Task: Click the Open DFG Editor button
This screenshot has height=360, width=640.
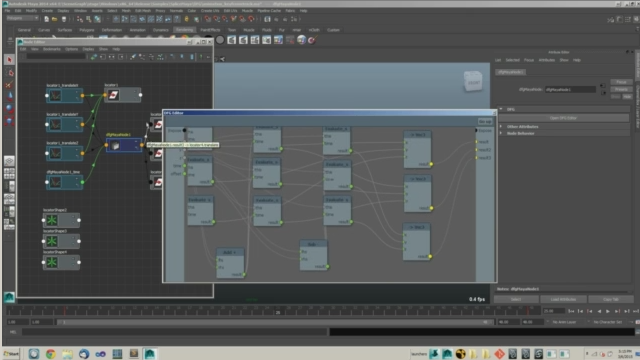Action: [563, 118]
